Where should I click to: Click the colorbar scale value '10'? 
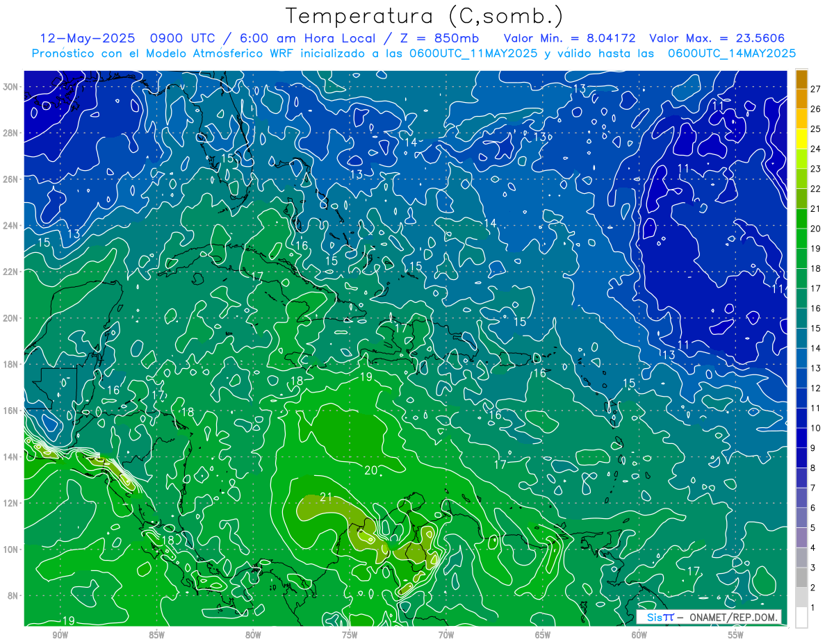pyautogui.click(x=815, y=429)
